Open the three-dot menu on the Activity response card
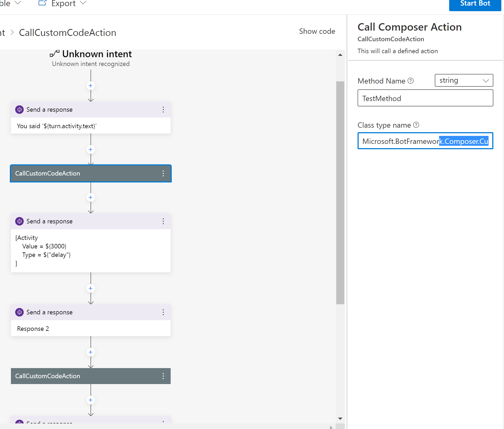The width and height of the screenshot is (504, 429). pos(163,221)
